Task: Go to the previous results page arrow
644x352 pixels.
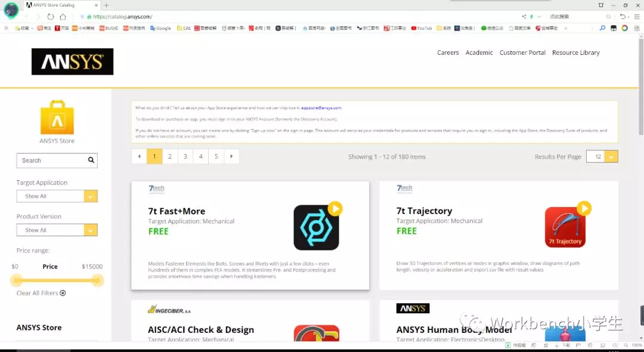Action: point(139,156)
